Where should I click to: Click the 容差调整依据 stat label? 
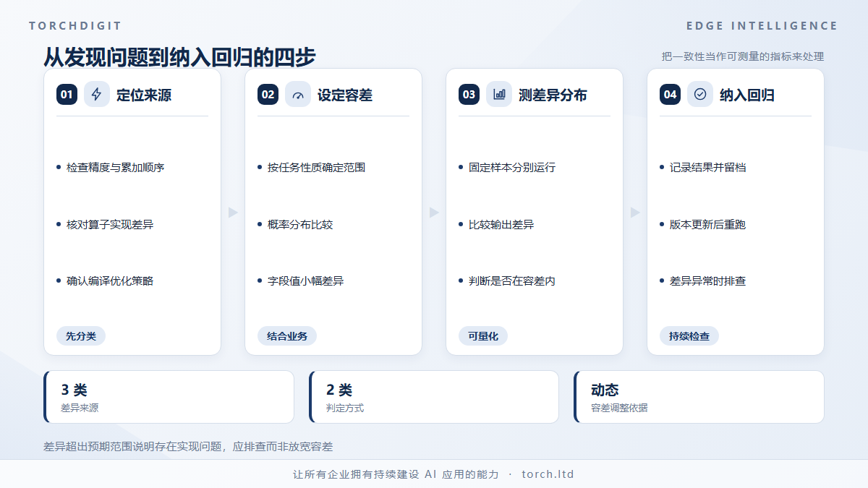click(x=619, y=408)
